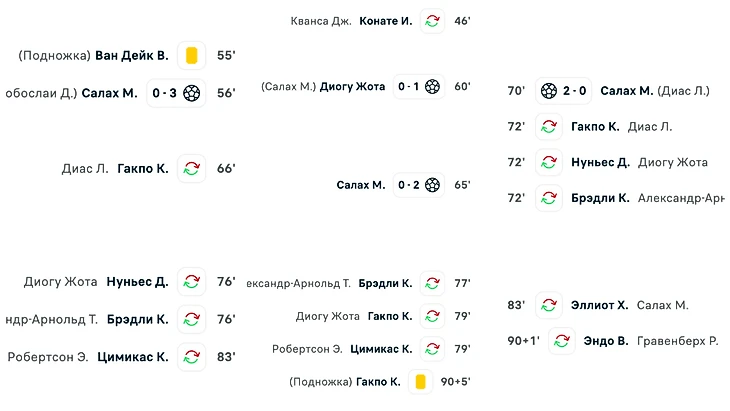This screenshot has width=730, height=411.
Task: Click the substitution icon at 66'
Action: pos(191,168)
